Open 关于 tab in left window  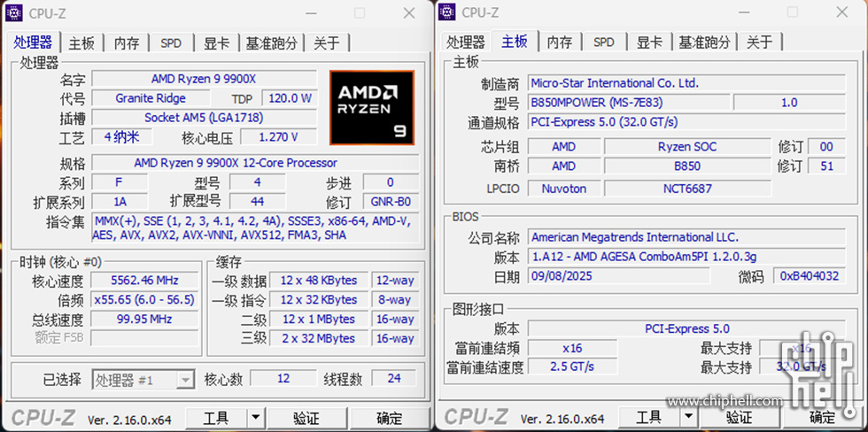[x=327, y=42]
